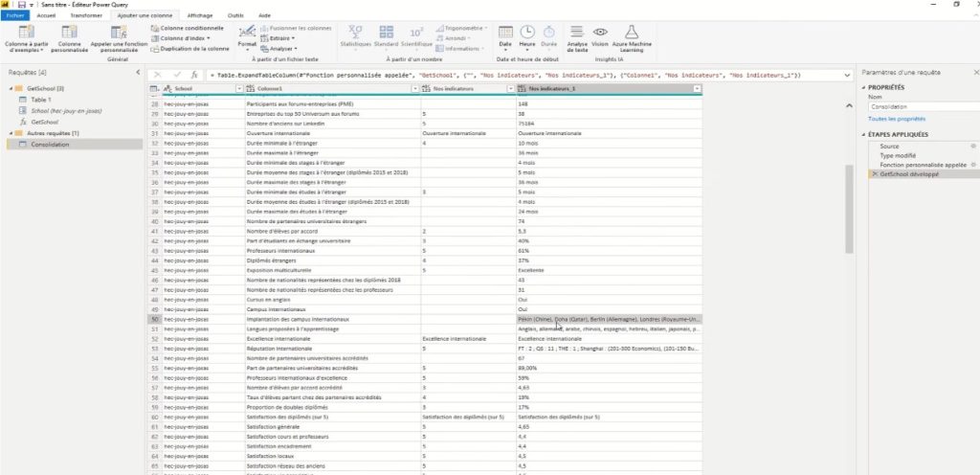Click Colonne conditionnelle button
980x475 pixels.
[x=188, y=28]
